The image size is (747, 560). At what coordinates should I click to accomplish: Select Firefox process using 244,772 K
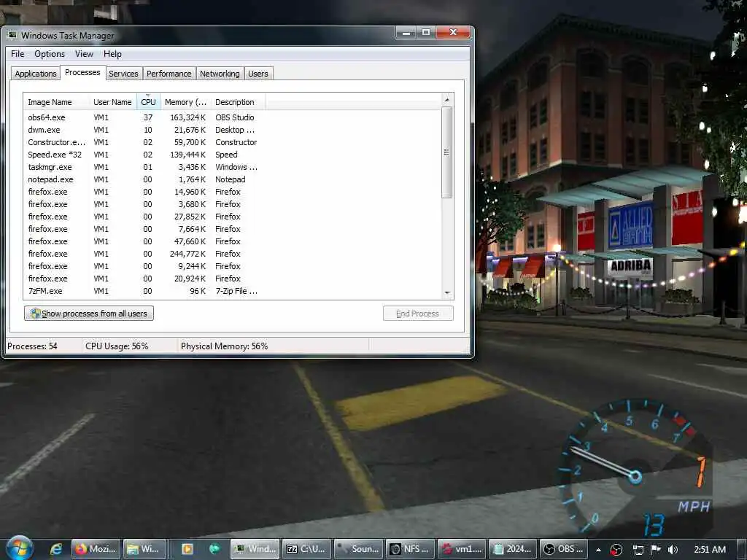(233, 253)
